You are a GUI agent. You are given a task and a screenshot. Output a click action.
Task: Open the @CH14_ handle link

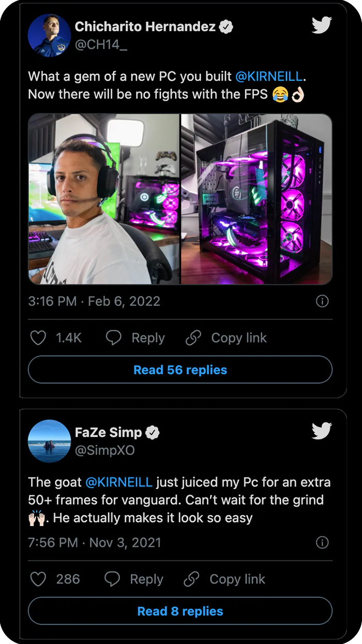point(101,44)
